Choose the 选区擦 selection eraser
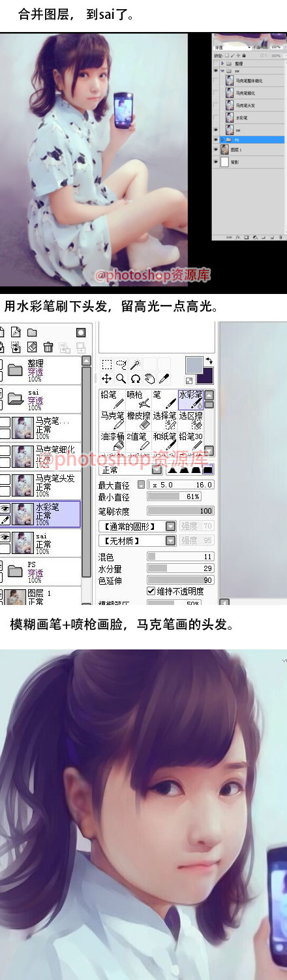Image resolution: width=287 pixels, height=980 pixels. pyautogui.click(x=190, y=419)
